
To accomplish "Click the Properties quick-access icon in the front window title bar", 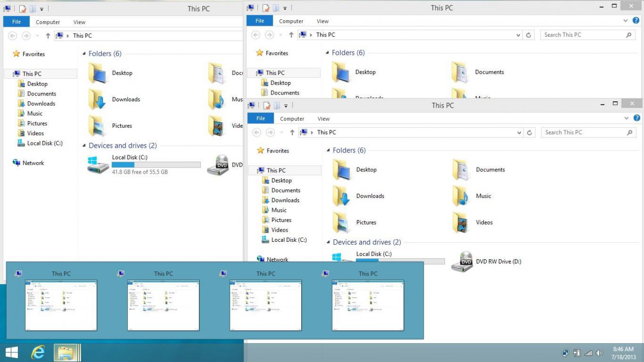I will pos(266,105).
